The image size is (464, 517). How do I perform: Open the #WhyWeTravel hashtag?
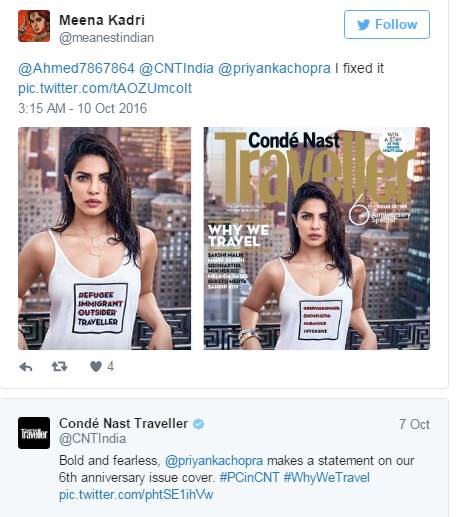point(327,477)
